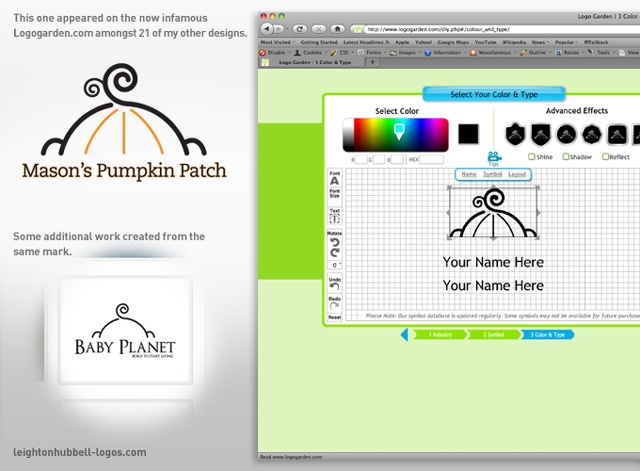Apply the second flat-top shield effect
The image size is (640, 471).
click(541, 134)
